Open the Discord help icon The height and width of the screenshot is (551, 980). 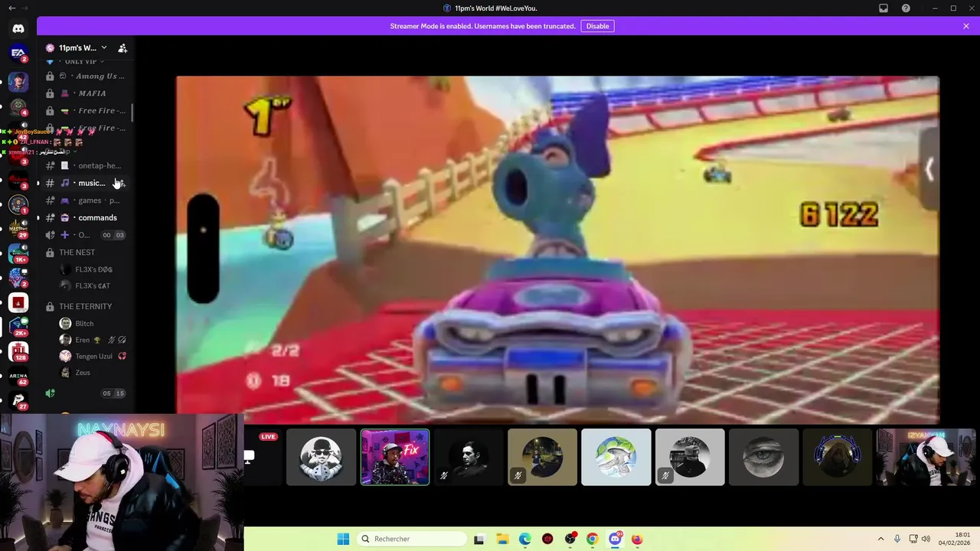(906, 8)
